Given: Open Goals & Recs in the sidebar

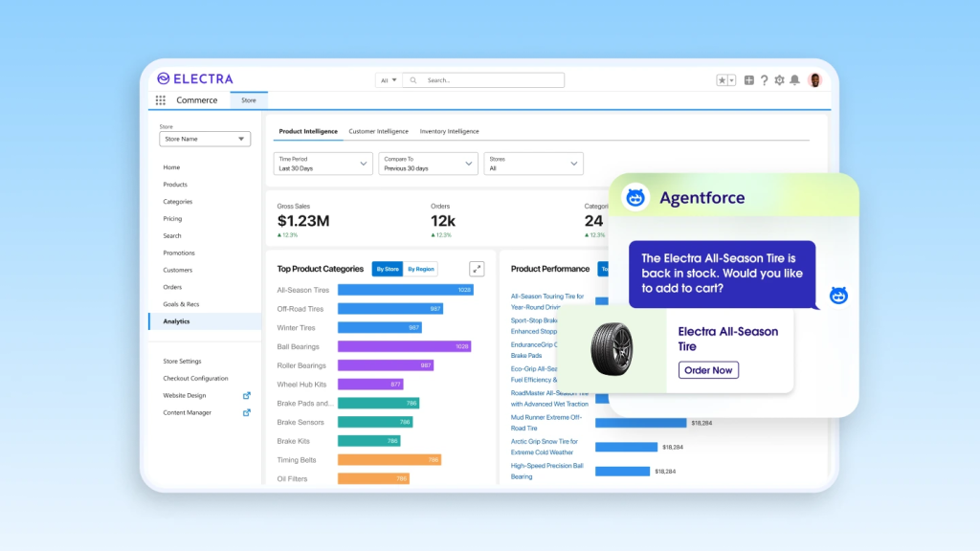Looking at the screenshot, I should pyautogui.click(x=181, y=304).
